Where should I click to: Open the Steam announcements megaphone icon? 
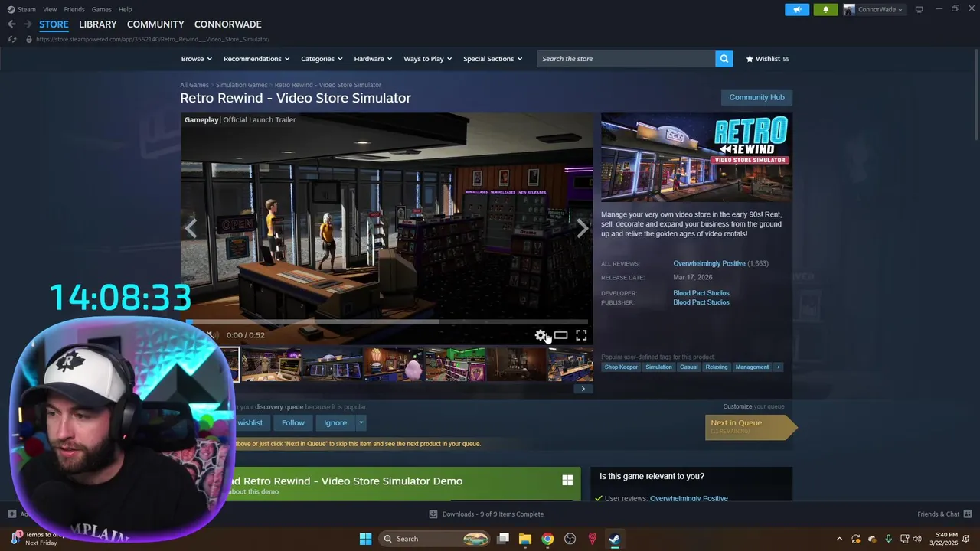coord(796,9)
